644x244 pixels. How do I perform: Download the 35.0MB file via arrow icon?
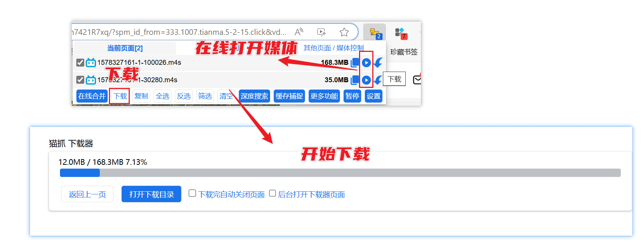point(378,80)
